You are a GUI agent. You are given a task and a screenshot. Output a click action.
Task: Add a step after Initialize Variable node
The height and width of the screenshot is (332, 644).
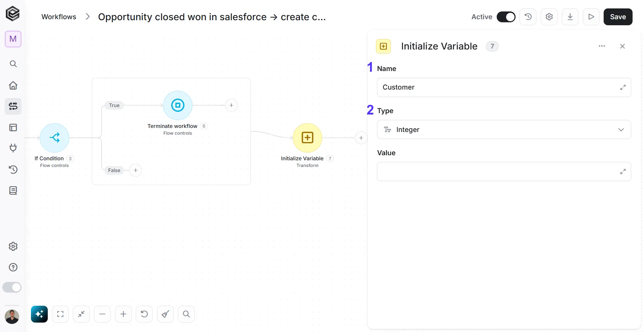[x=361, y=138]
